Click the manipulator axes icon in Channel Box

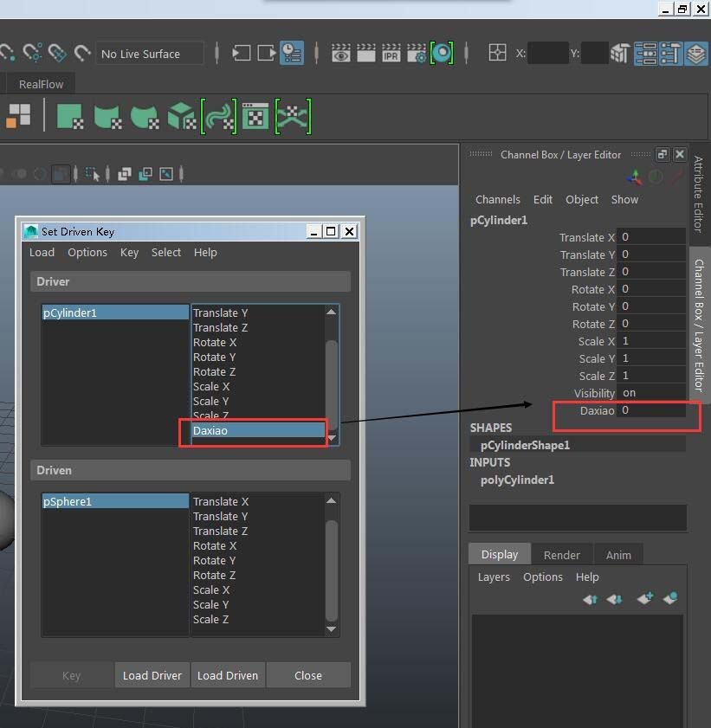pyautogui.click(x=635, y=177)
